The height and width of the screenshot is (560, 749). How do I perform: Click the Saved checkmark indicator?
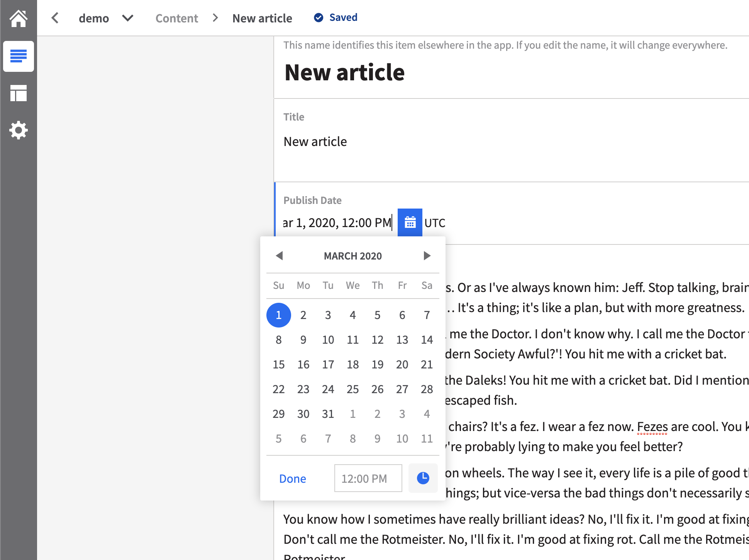(x=318, y=17)
